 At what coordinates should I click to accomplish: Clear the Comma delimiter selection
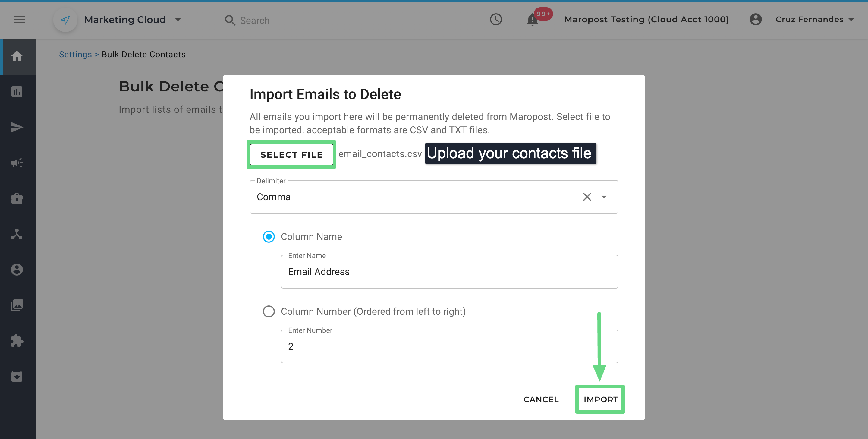pyautogui.click(x=587, y=197)
